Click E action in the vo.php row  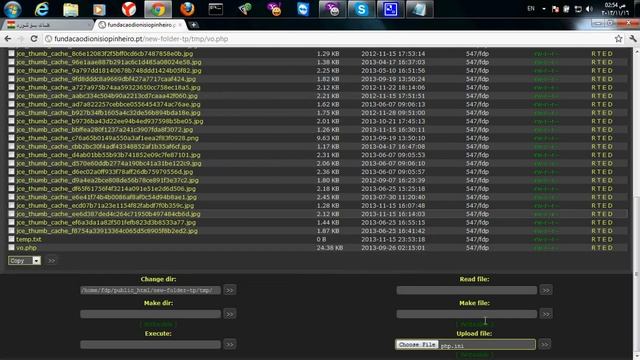click(604, 248)
